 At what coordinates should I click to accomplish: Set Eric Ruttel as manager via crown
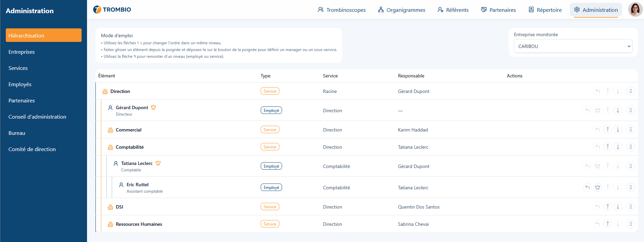click(x=598, y=187)
